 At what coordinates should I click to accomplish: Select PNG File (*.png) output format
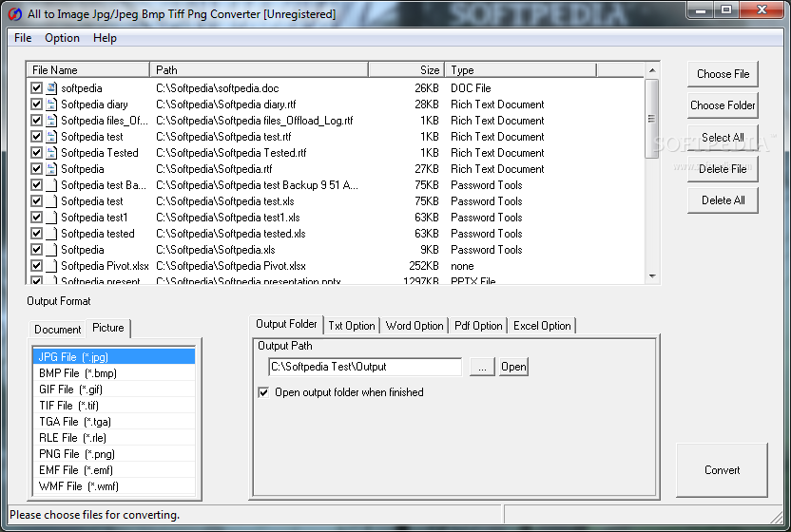coord(114,454)
